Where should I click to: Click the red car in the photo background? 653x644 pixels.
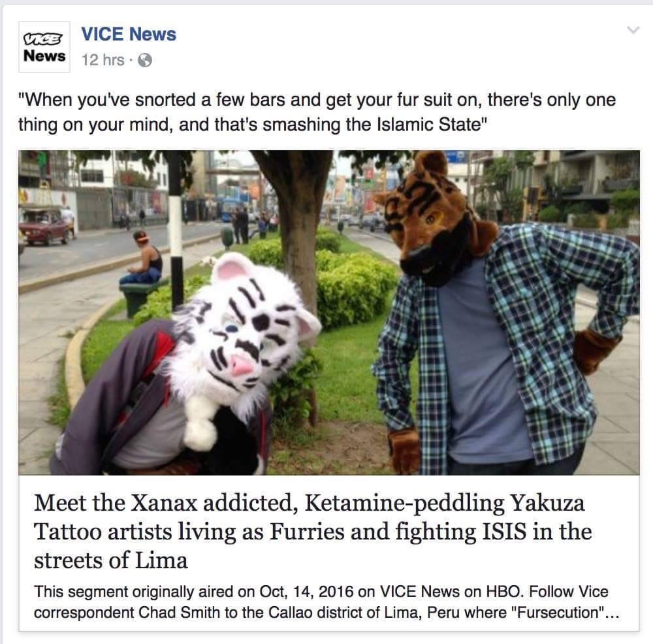click(45, 227)
